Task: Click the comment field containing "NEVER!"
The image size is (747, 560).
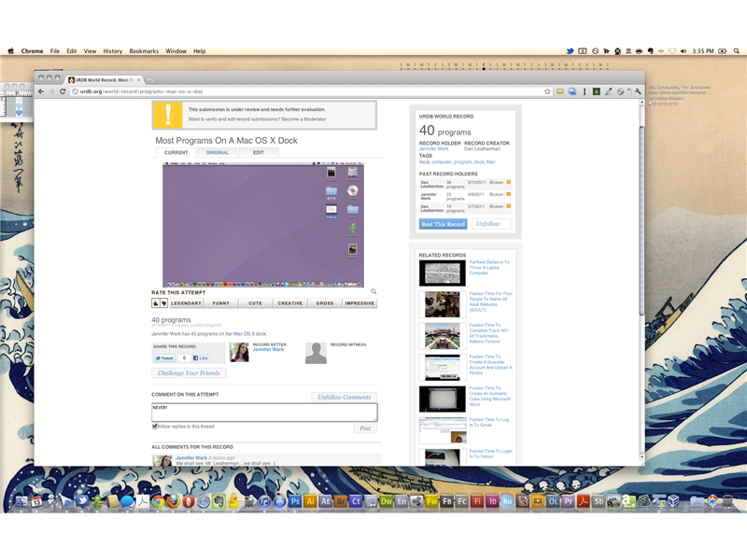Action: tap(261, 411)
